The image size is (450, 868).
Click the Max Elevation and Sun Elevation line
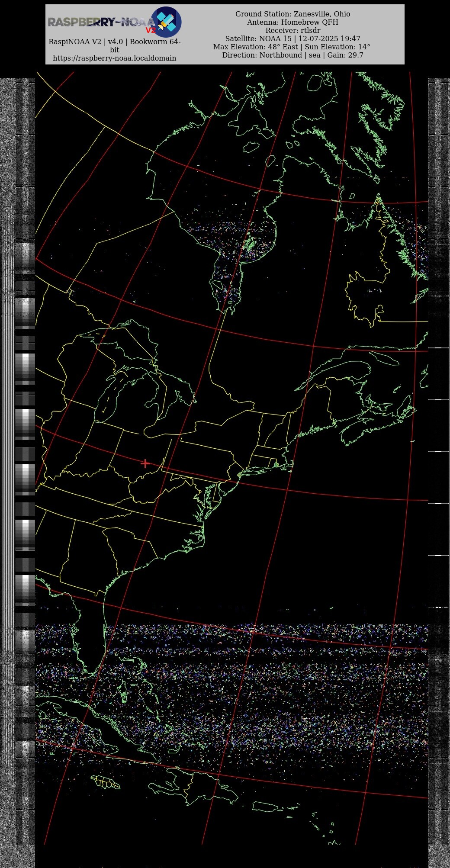[292, 47]
